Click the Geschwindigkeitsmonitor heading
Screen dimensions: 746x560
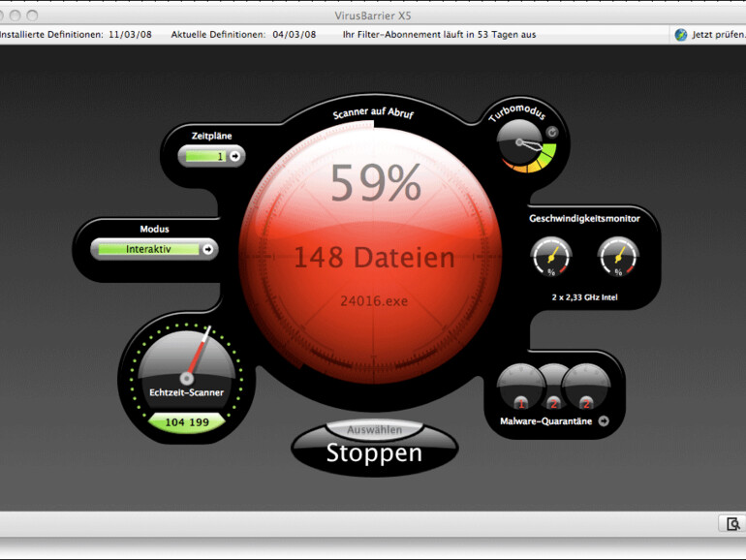(x=585, y=218)
